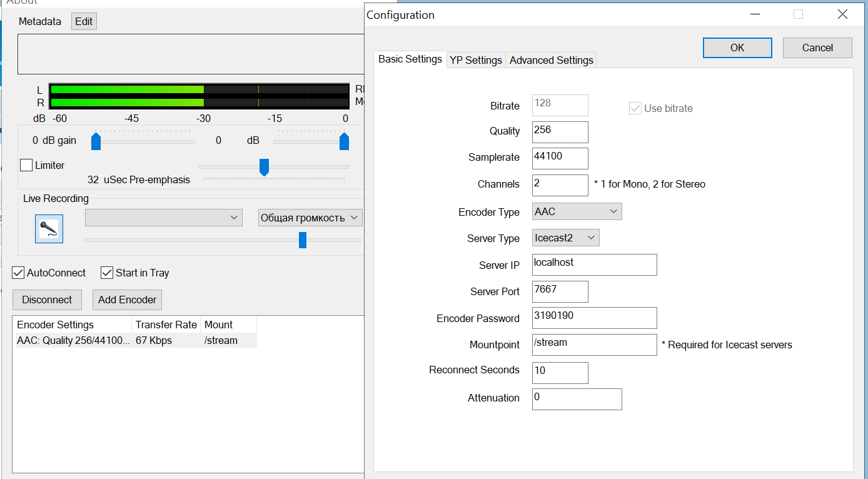Switch to the YP Settings tab
The image size is (868, 479).
476,60
